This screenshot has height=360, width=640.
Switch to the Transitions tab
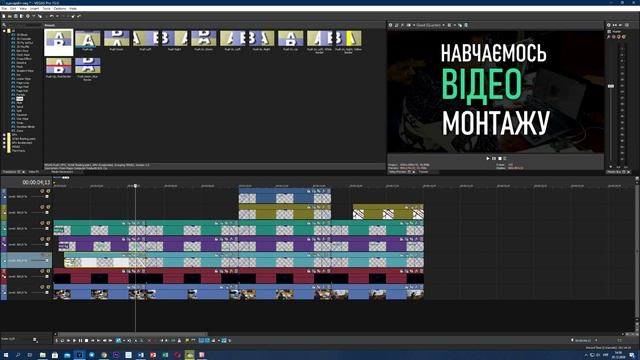[9, 172]
